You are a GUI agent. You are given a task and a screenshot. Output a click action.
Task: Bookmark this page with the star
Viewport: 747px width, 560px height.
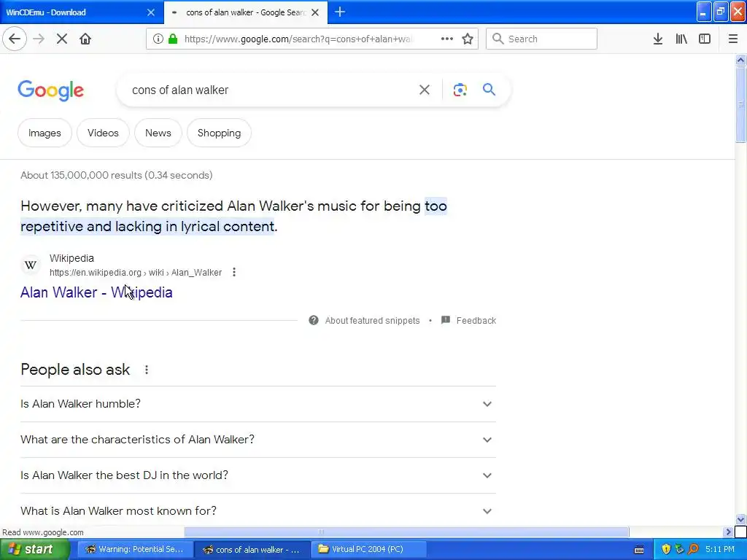tap(468, 39)
